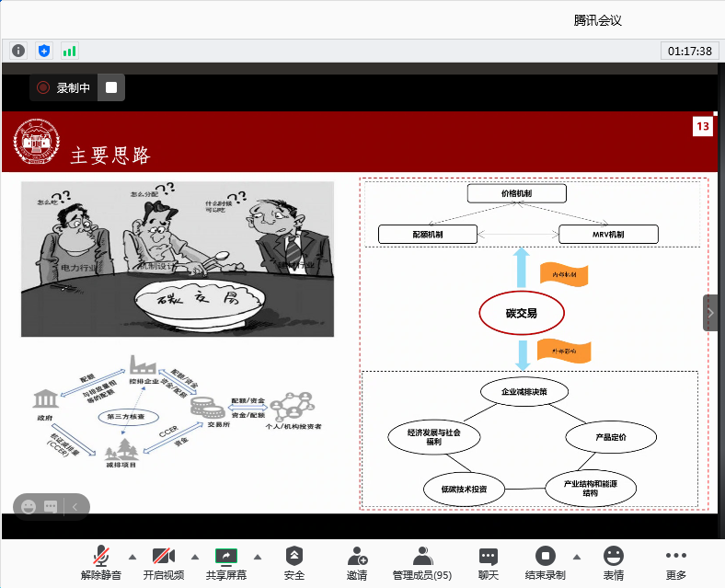
Task: Open the meeting info icon
Action: pyautogui.click(x=18, y=51)
